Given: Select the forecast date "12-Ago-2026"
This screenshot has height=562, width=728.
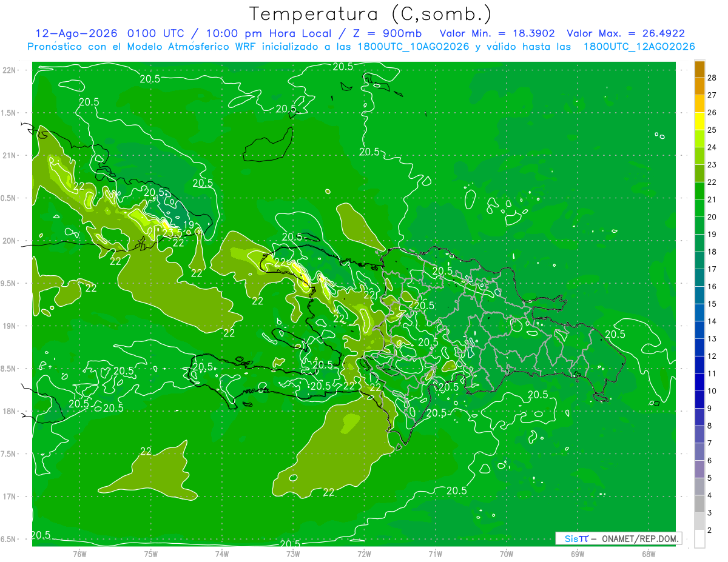Looking at the screenshot, I should click(77, 33).
